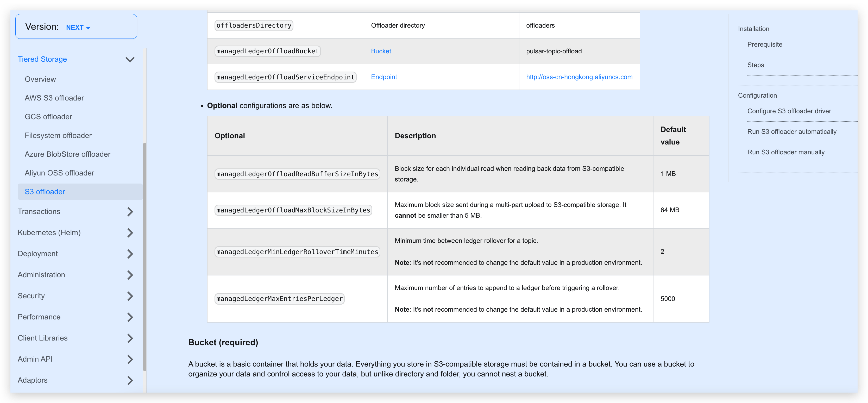
Task: Expand the Deployment section arrow
Action: coord(130,254)
